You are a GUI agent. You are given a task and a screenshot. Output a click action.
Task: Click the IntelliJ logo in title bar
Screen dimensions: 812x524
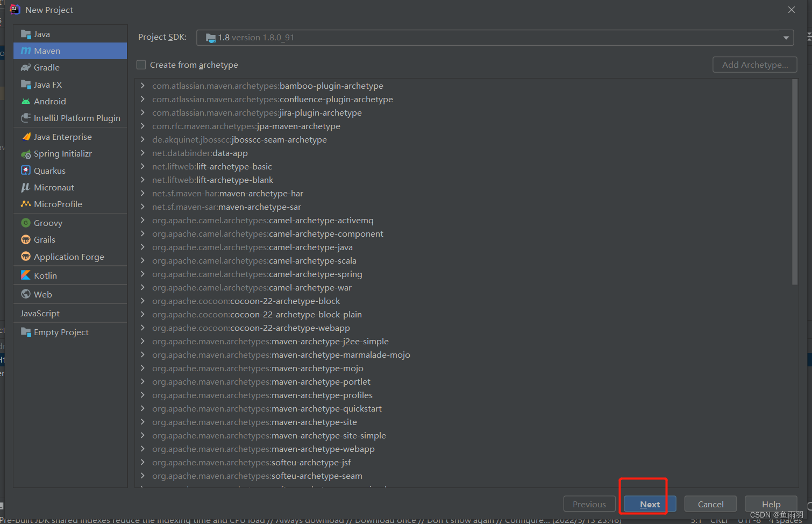[x=15, y=10]
